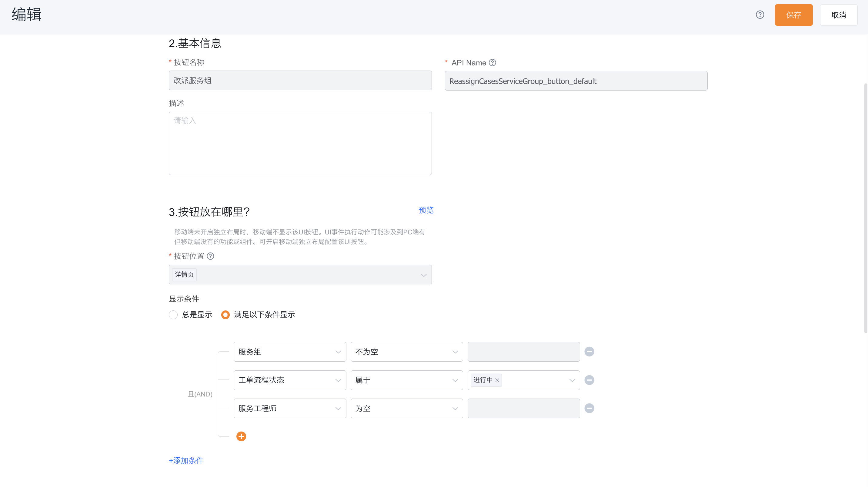This screenshot has height=487, width=868.
Task: Click the 取消 button
Action: pyautogui.click(x=839, y=15)
